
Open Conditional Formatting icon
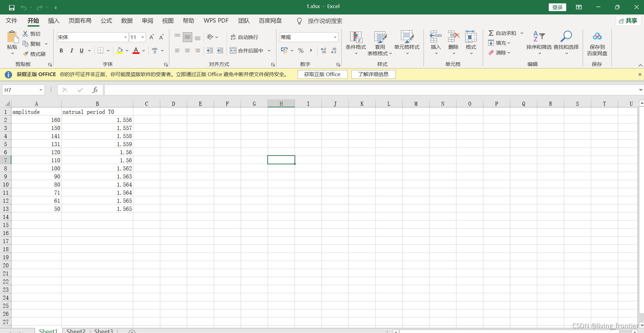[x=356, y=37]
